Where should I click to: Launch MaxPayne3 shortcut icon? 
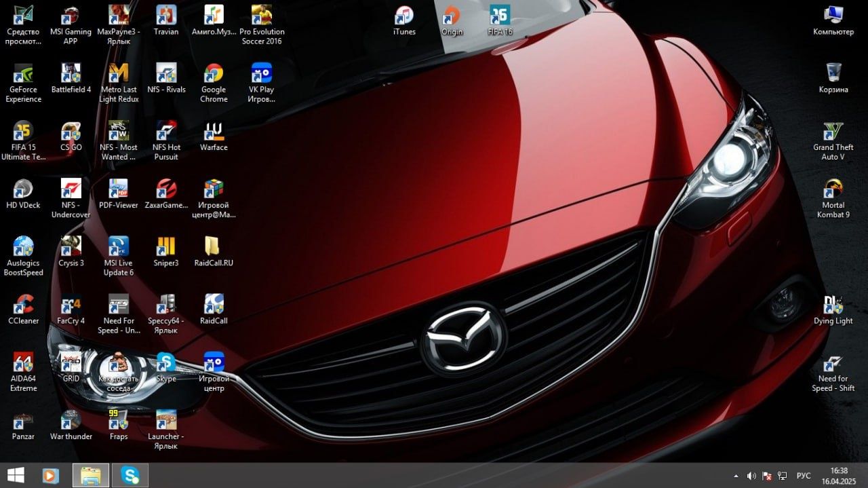pyautogui.click(x=119, y=25)
